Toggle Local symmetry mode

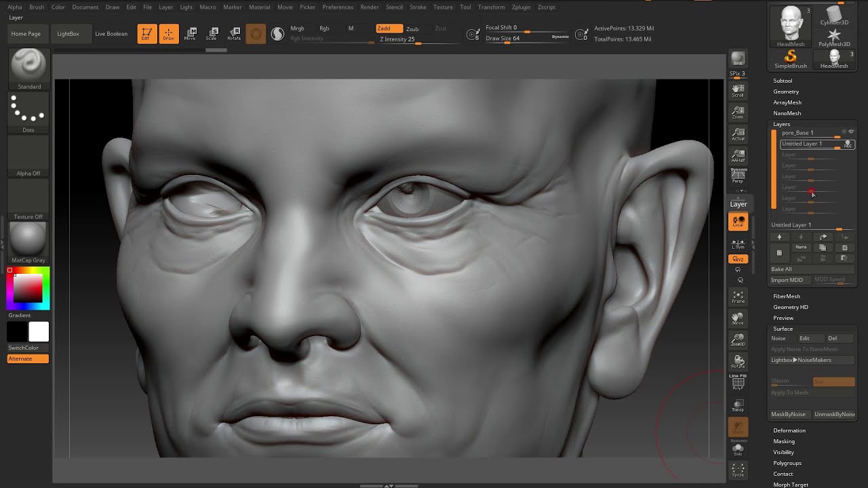click(738, 222)
